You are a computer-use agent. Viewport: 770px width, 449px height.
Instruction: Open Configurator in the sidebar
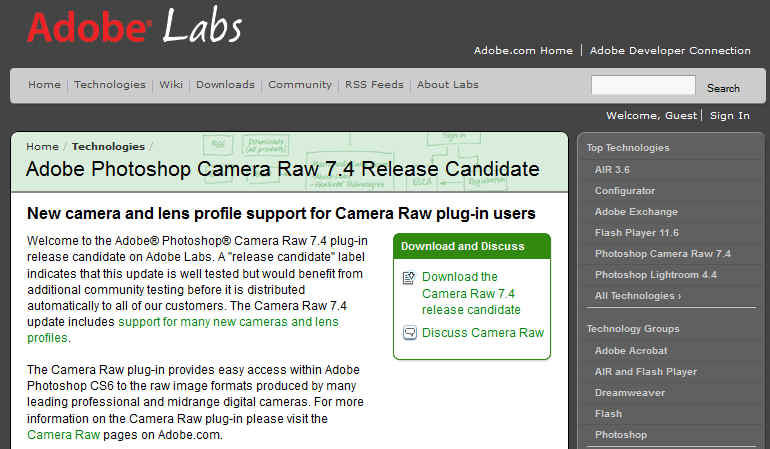coord(625,191)
